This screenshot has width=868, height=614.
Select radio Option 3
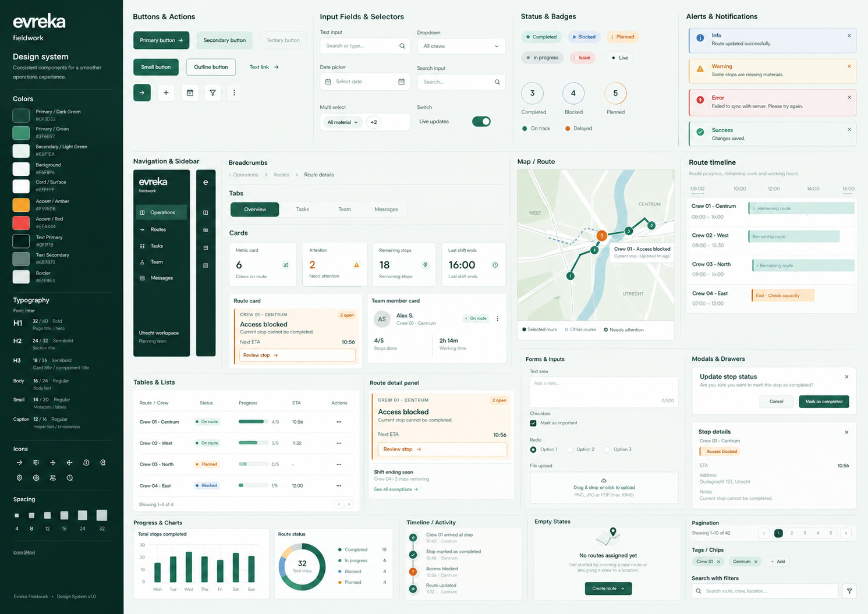point(607,449)
